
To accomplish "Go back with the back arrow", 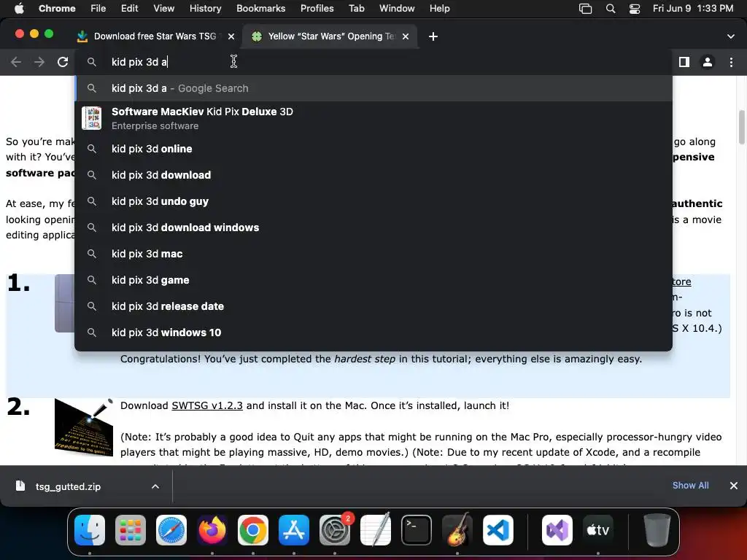I will pos(16,62).
